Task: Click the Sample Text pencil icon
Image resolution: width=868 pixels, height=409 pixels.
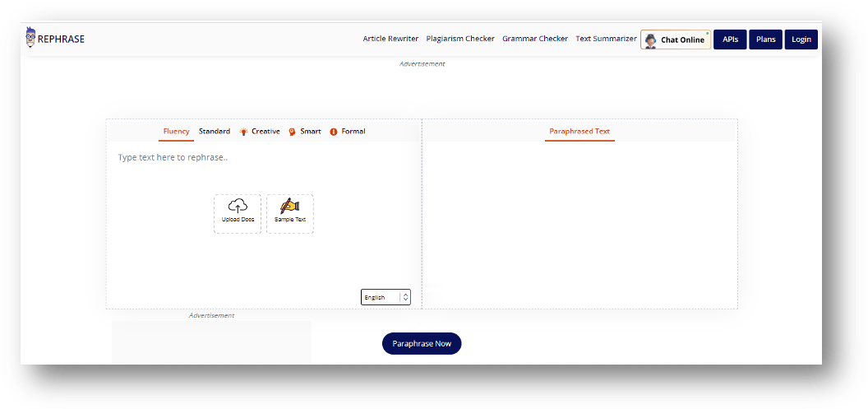Action: click(x=289, y=207)
